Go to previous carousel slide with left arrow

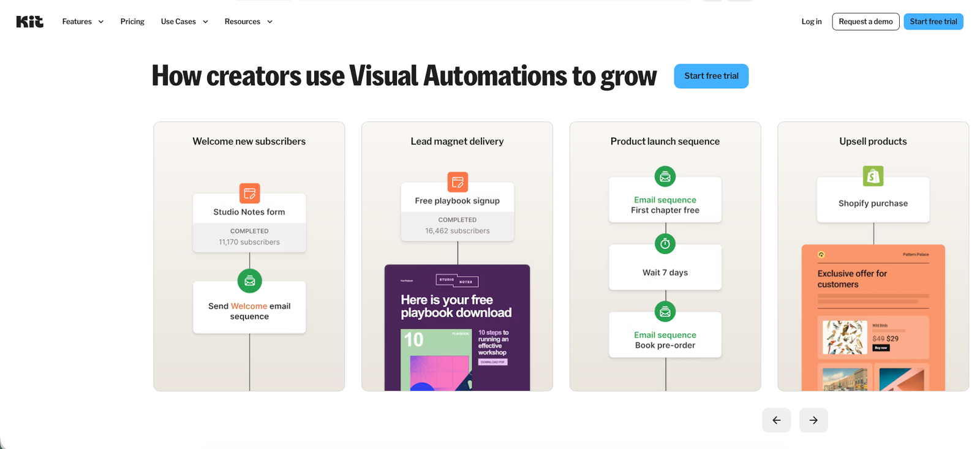(777, 420)
